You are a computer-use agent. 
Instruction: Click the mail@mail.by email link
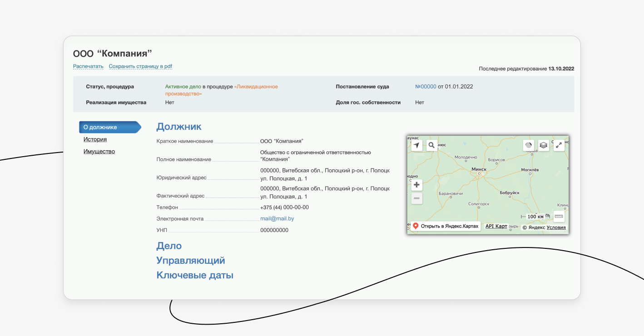pos(277,219)
